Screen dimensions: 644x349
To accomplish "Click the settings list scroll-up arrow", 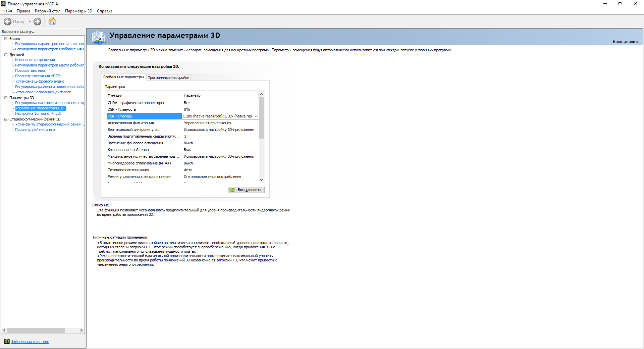I will click(x=262, y=94).
